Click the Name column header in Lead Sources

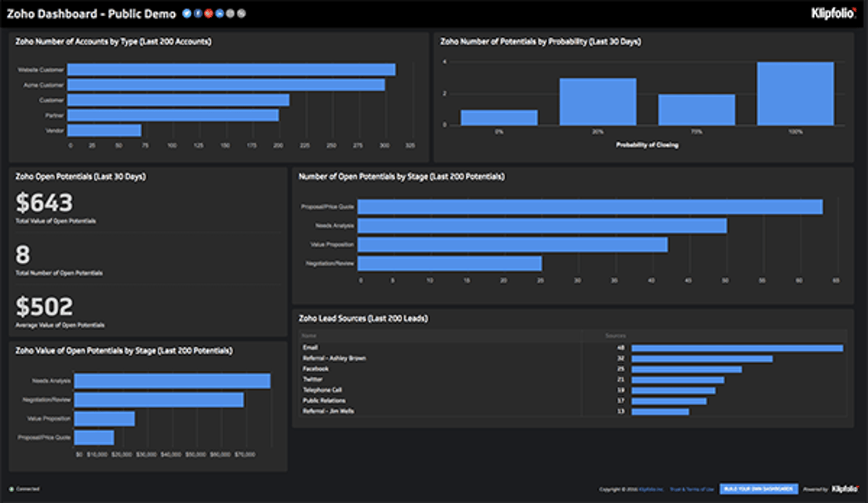[309, 336]
